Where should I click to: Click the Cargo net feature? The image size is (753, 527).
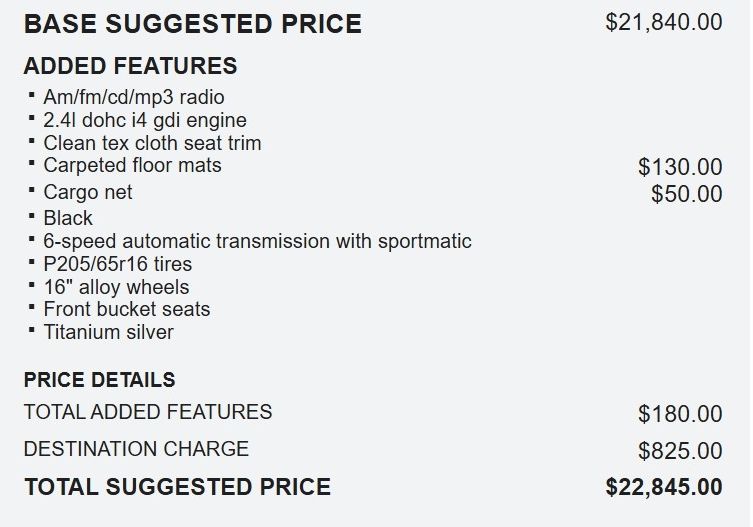click(x=88, y=192)
